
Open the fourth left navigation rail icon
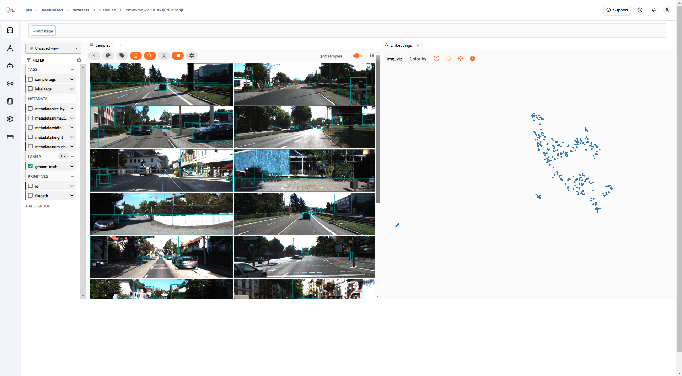(x=10, y=84)
